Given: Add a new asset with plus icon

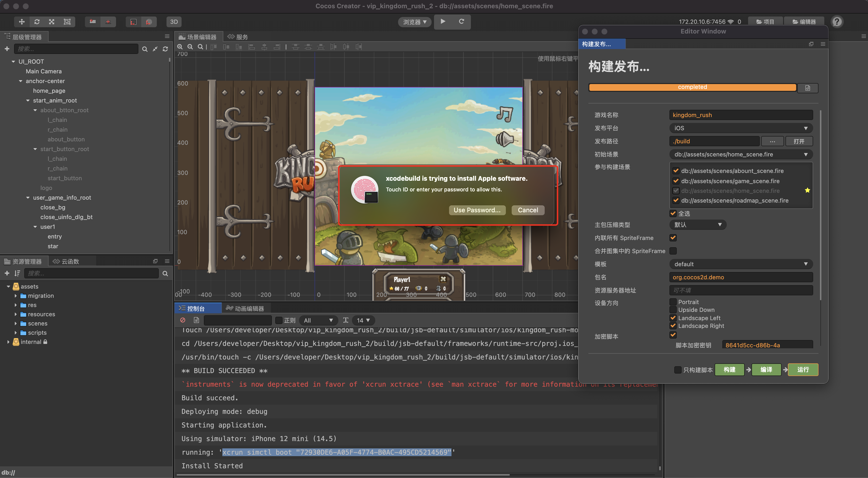Looking at the screenshot, I should pyautogui.click(x=7, y=273).
